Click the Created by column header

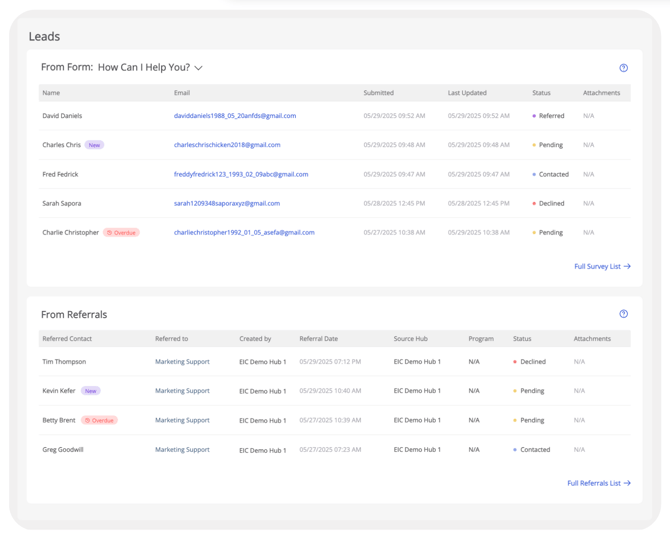[255, 338]
